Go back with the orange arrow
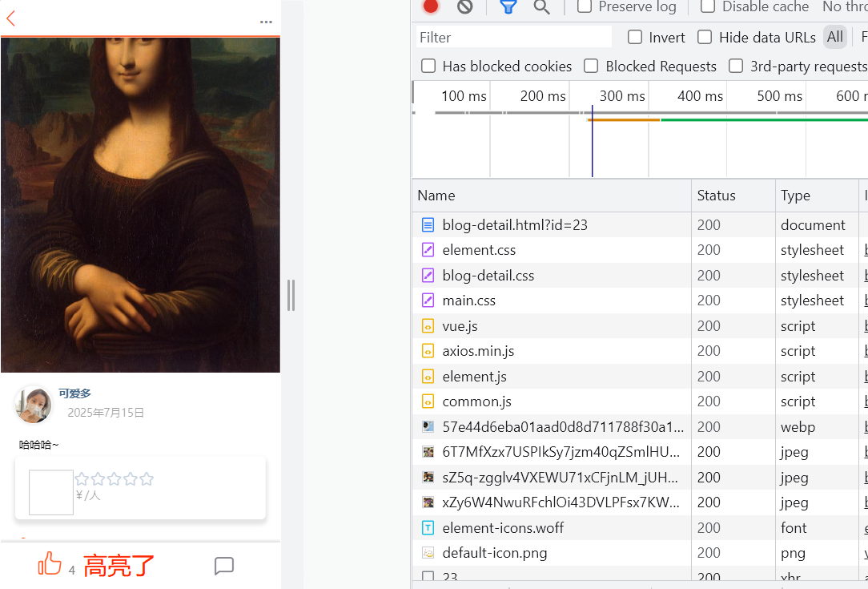Viewport: 868px width, 589px height. coord(10,18)
